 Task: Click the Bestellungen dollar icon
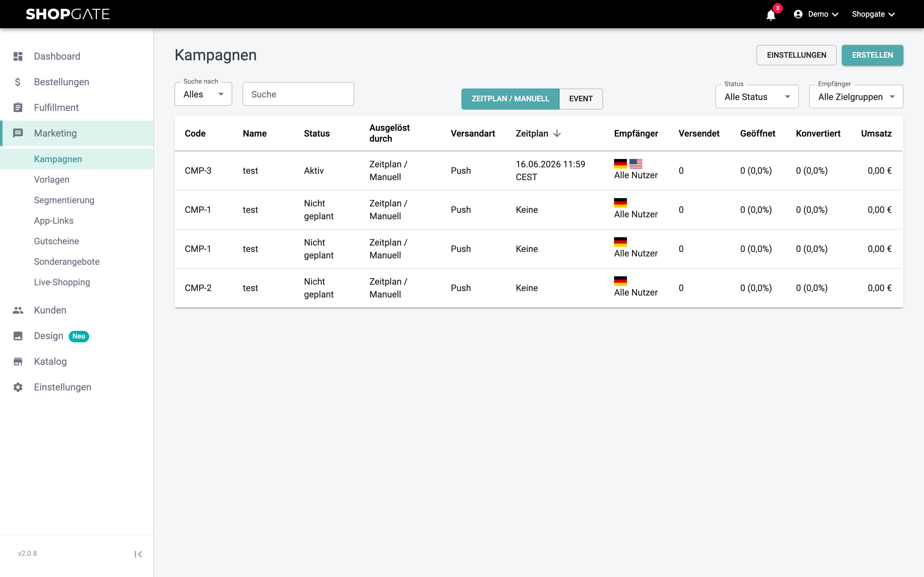[x=18, y=82]
